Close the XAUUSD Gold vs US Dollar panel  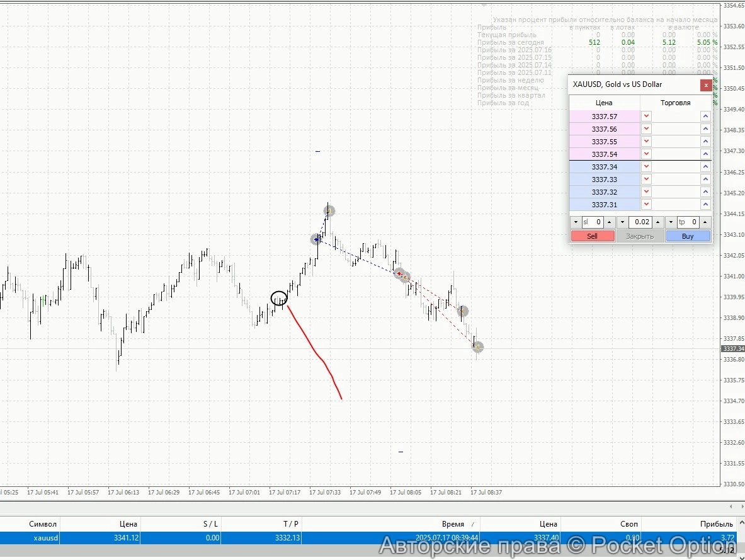pos(706,84)
